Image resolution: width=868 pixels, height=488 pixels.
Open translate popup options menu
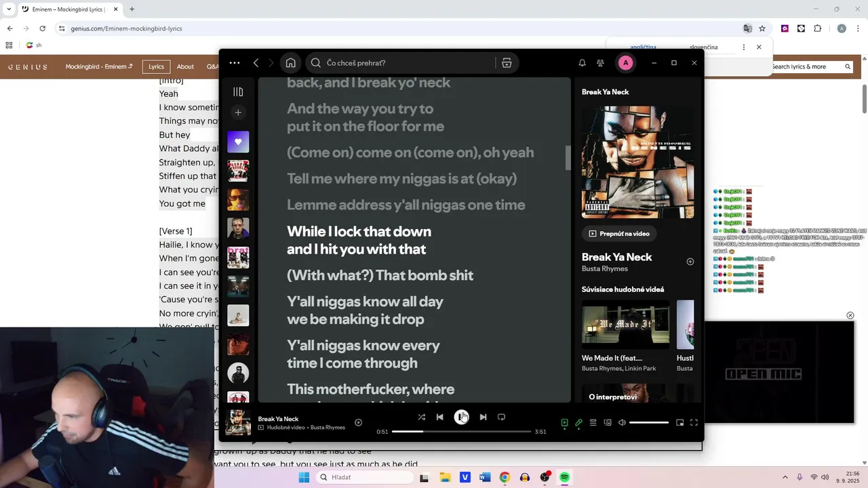click(x=744, y=47)
